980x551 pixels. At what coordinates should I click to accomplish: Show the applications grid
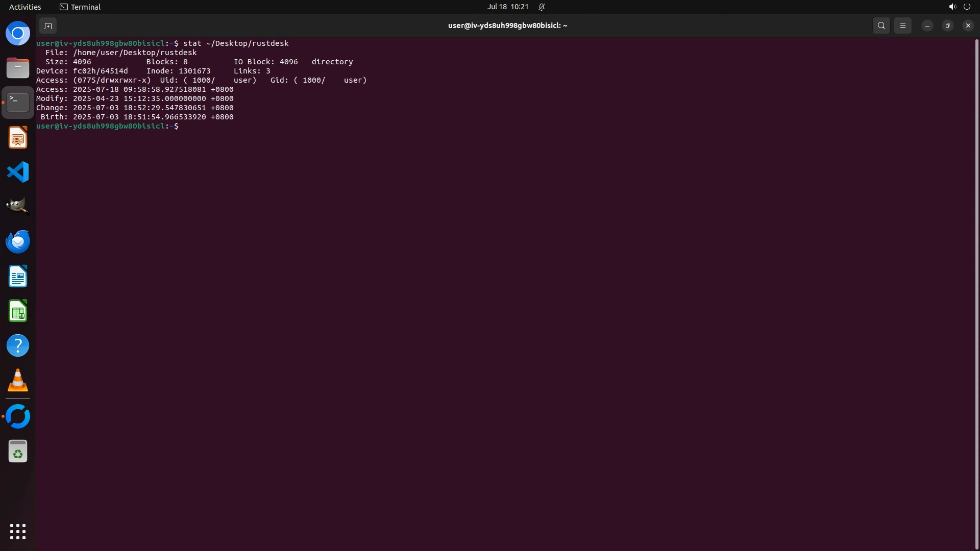tap(18, 532)
